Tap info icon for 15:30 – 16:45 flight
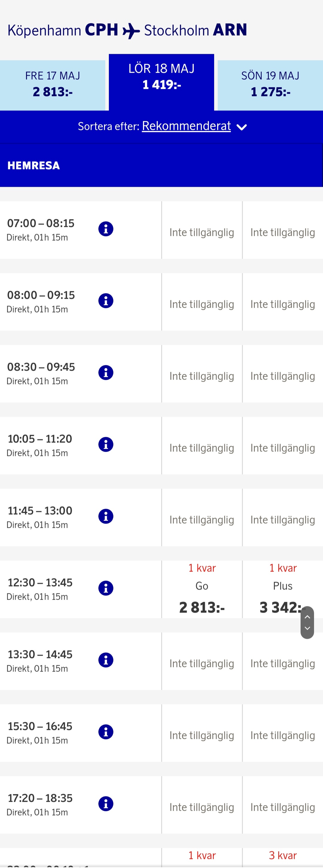This screenshot has width=323, height=868. click(106, 732)
